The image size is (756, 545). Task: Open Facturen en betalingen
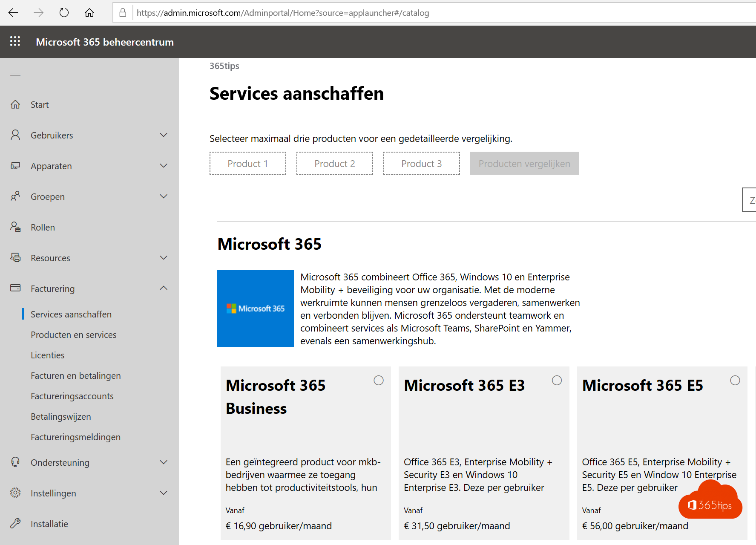(76, 376)
